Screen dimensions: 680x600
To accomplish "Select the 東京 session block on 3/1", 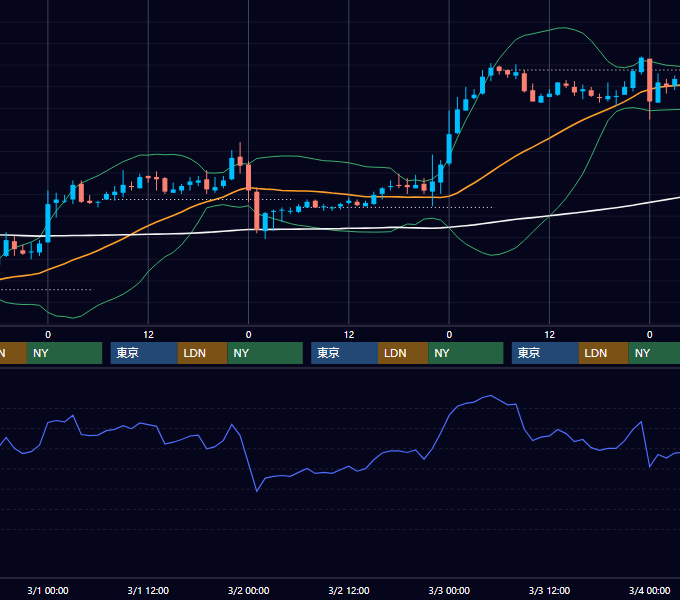I will (x=144, y=353).
